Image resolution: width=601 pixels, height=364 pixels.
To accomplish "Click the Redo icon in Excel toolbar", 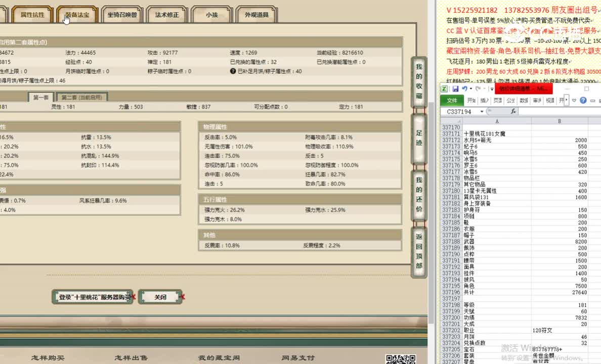I will [x=478, y=88].
